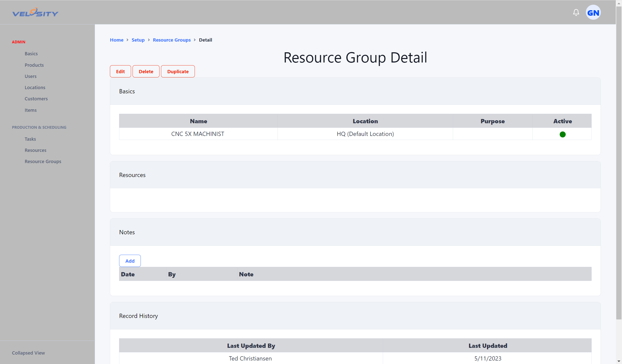Click the Delete button
Viewport: 622px width, 364px height.
pyautogui.click(x=146, y=71)
